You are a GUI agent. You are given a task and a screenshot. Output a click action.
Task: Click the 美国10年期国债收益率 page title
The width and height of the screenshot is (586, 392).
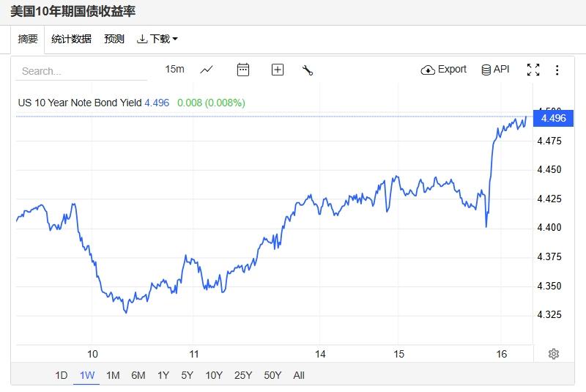pos(73,11)
